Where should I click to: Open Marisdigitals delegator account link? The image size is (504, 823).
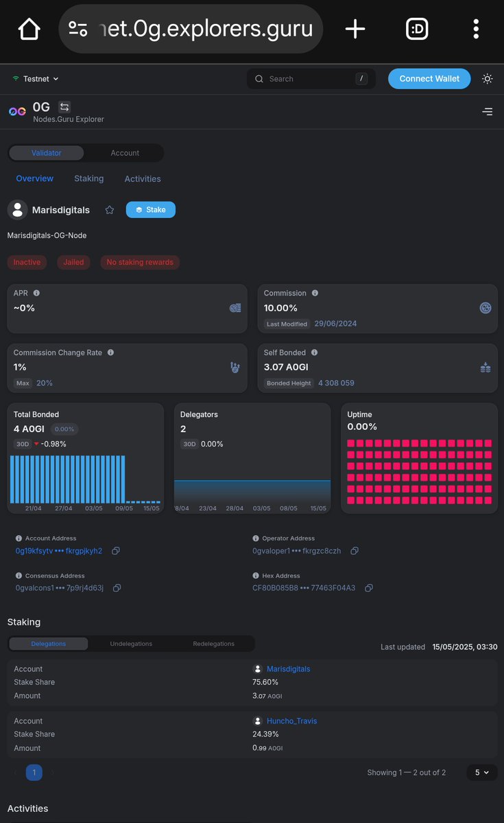click(288, 669)
